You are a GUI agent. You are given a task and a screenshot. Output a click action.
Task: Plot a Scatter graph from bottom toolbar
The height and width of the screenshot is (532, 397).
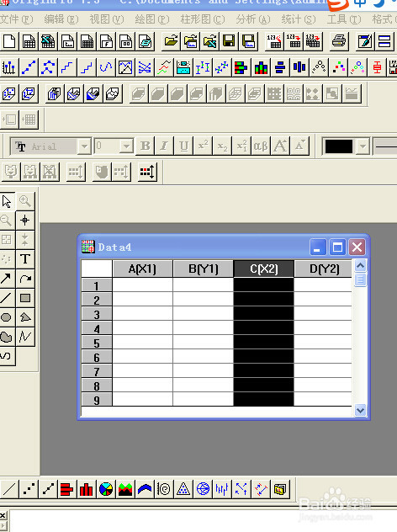pyautogui.click(x=29, y=489)
